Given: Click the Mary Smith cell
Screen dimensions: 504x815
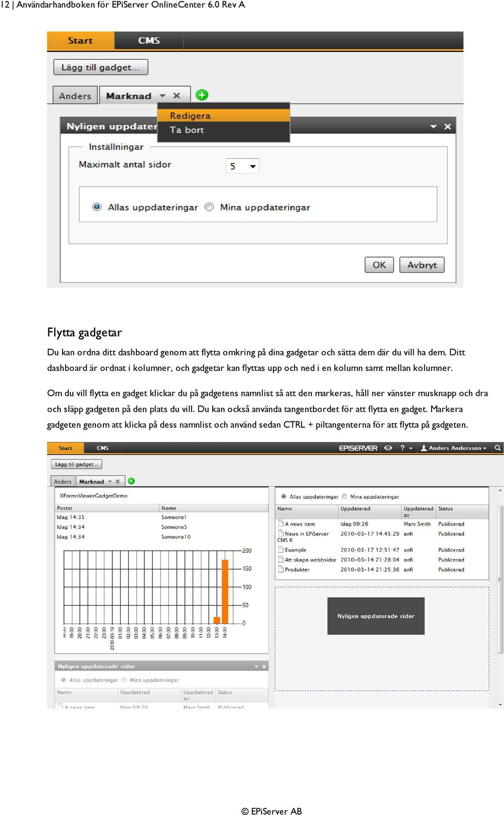Looking at the screenshot, I should pyautogui.click(x=417, y=524).
